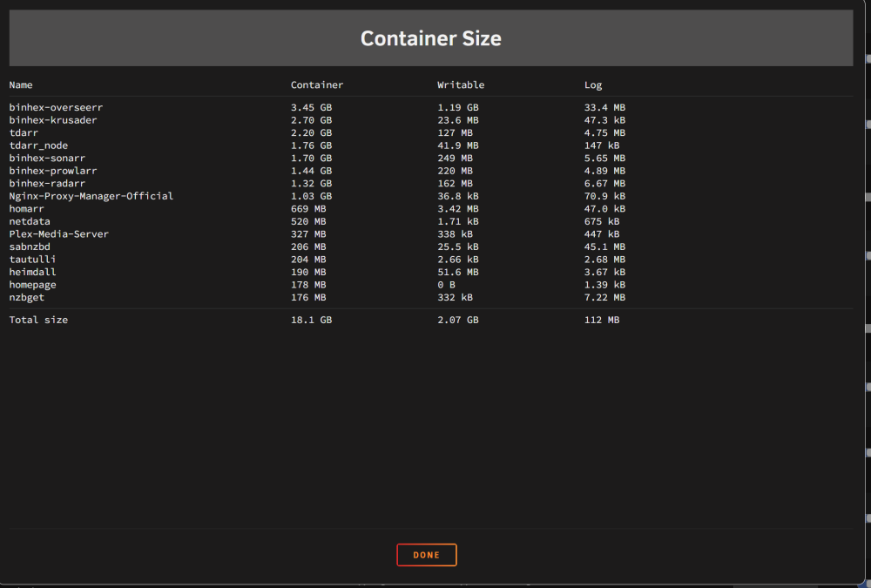Click the 7.22 MB nzbget log value

(x=604, y=297)
